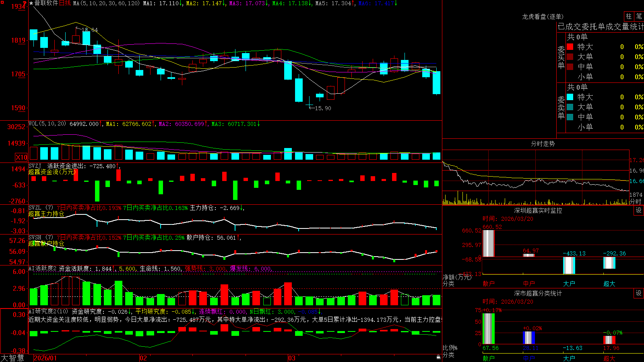Viewport: 644px width, 362px height.
Task: Click the 强势线: 3.000 value
Action: [x=205, y=268]
